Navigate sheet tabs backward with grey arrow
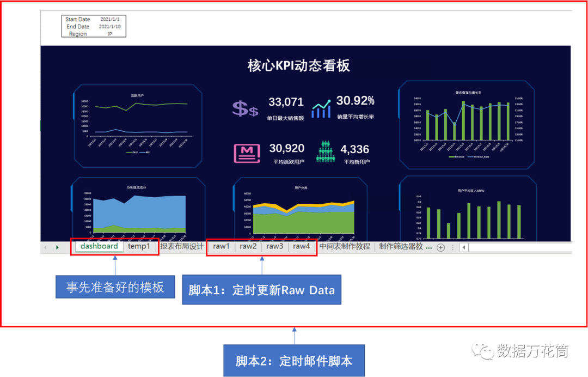588x377 pixels. tap(45, 247)
